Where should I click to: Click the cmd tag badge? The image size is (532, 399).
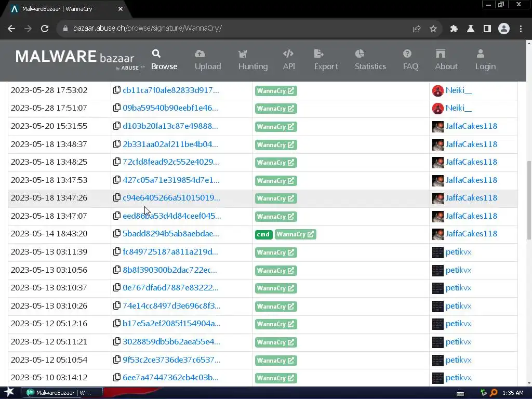point(263,234)
